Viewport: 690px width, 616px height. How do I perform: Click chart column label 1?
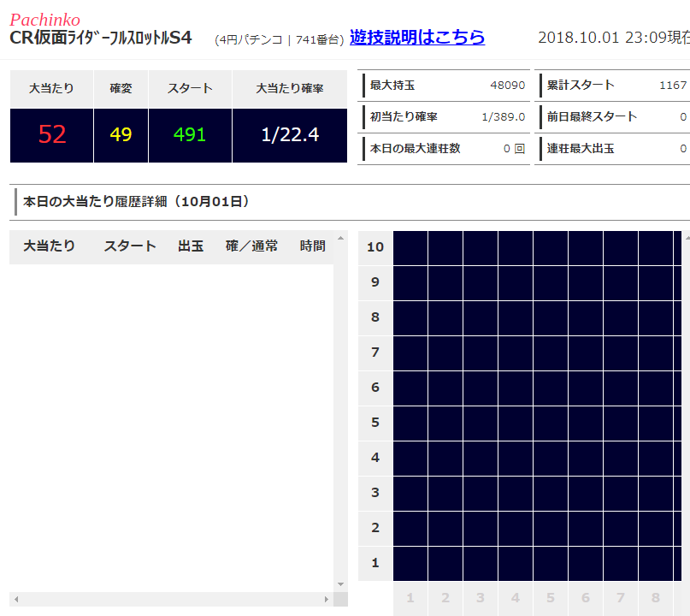410,598
